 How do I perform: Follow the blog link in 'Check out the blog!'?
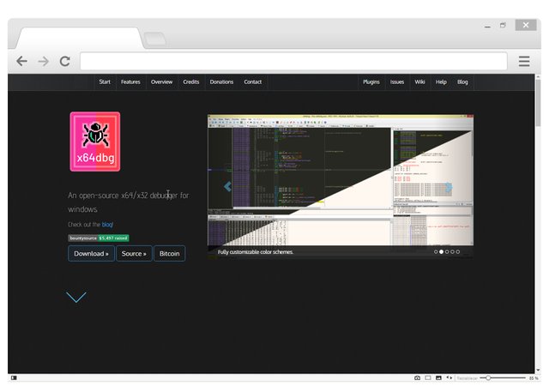click(x=107, y=225)
